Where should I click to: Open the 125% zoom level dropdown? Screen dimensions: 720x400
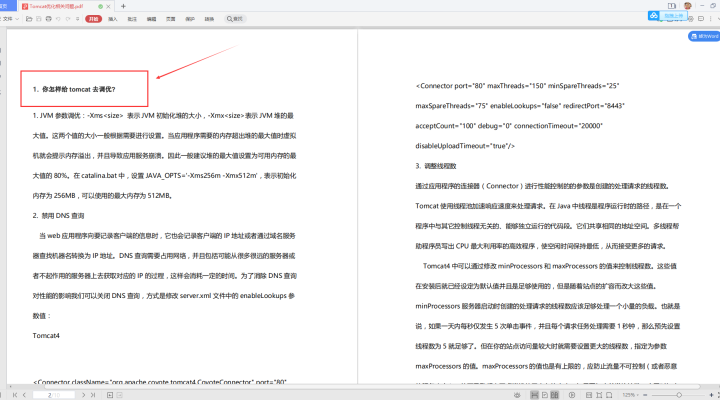tap(630, 395)
